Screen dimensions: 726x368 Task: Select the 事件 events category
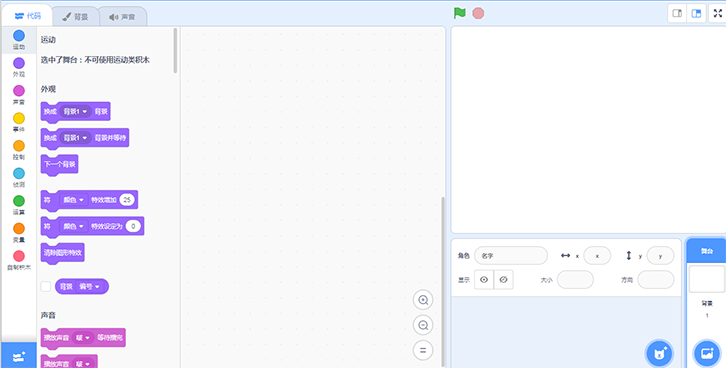[19, 123]
